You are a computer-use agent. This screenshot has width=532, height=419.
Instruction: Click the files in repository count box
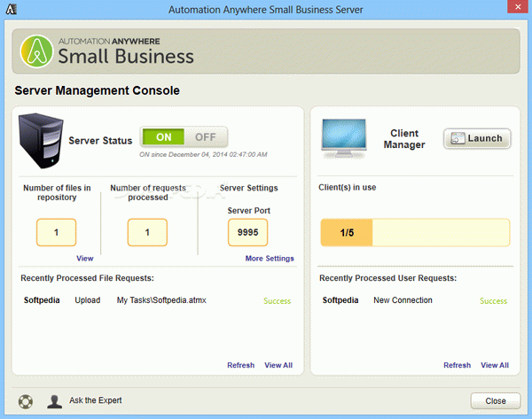point(57,232)
